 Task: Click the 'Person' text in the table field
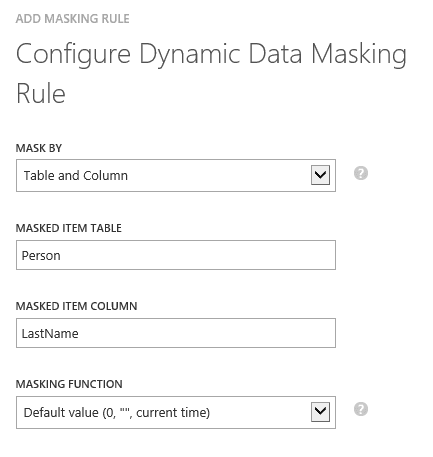tap(41, 256)
